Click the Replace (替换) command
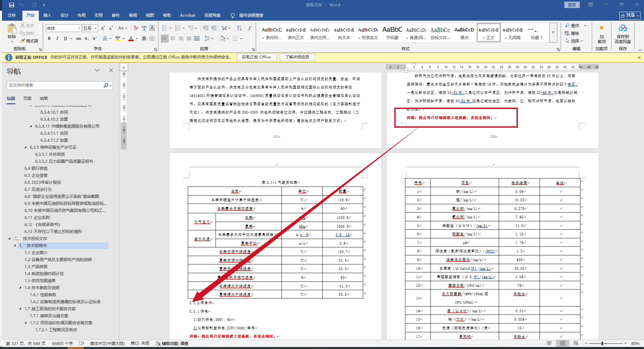Screen dimensions: 644x349 572,33
